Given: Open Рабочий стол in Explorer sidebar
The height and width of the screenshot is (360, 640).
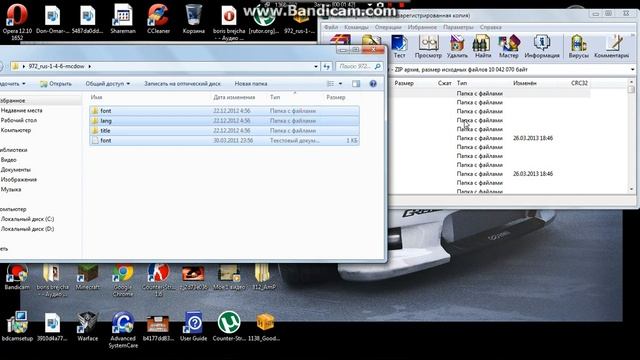Looking at the screenshot, I should coord(18,120).
